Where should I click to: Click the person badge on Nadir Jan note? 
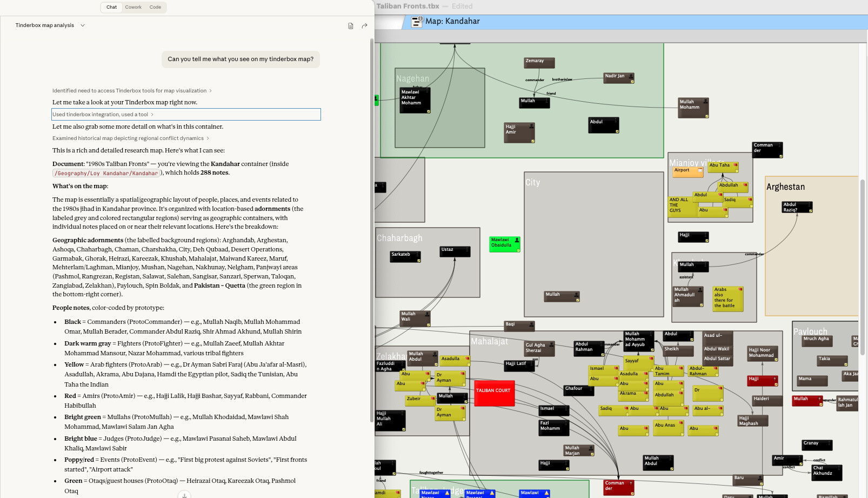pyautogui.click(x=630, y=76)
